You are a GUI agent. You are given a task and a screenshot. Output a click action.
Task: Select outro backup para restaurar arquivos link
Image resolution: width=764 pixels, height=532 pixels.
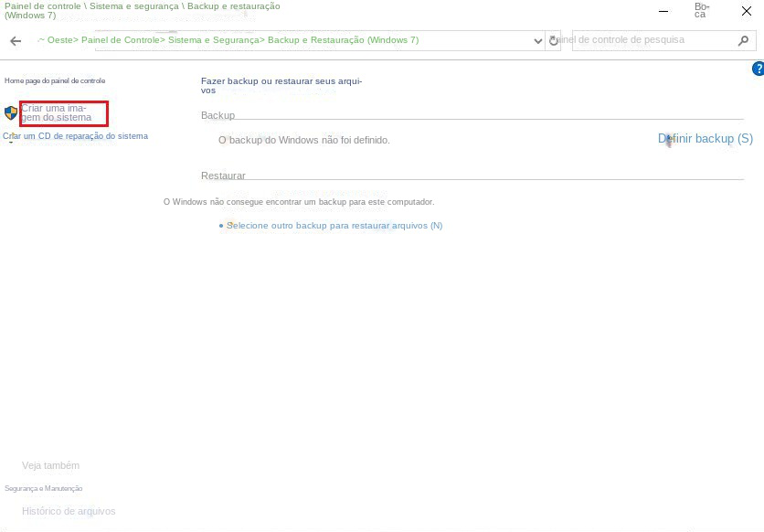click(334, 226)
